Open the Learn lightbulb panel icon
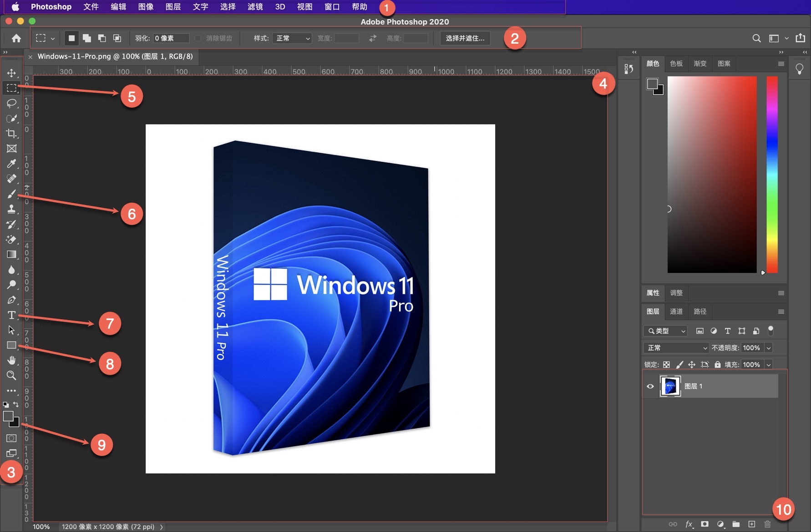 (x=800, y=69)
